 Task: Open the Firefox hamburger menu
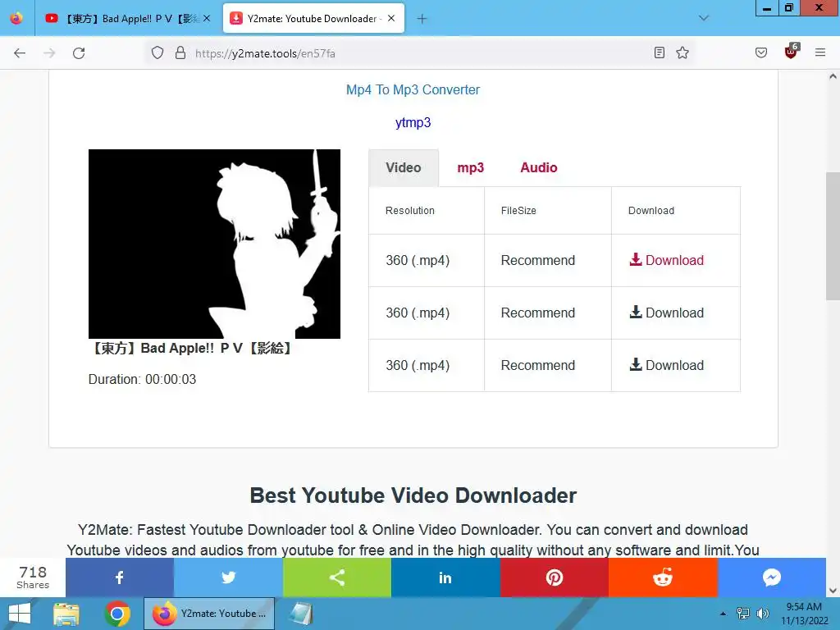[820, 52]
